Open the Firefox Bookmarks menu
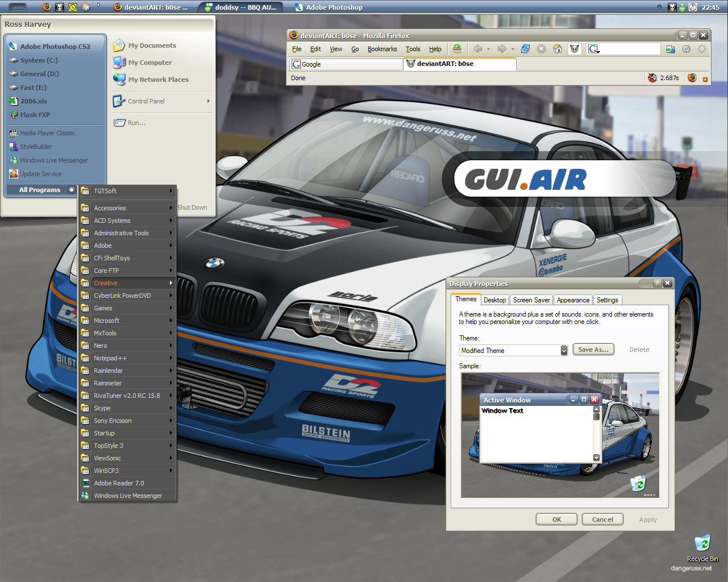Viewport: 728px width, 582px height. (x=382, y=49)
